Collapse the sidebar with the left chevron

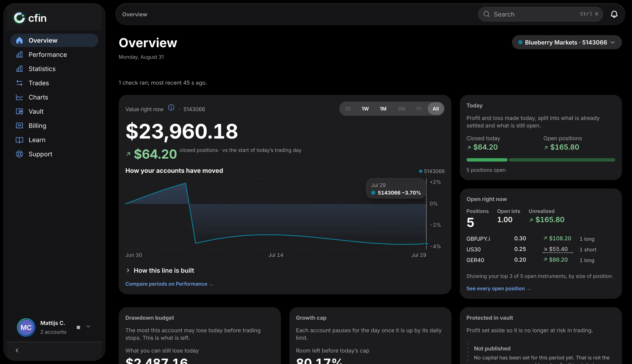tap(17, 350)
